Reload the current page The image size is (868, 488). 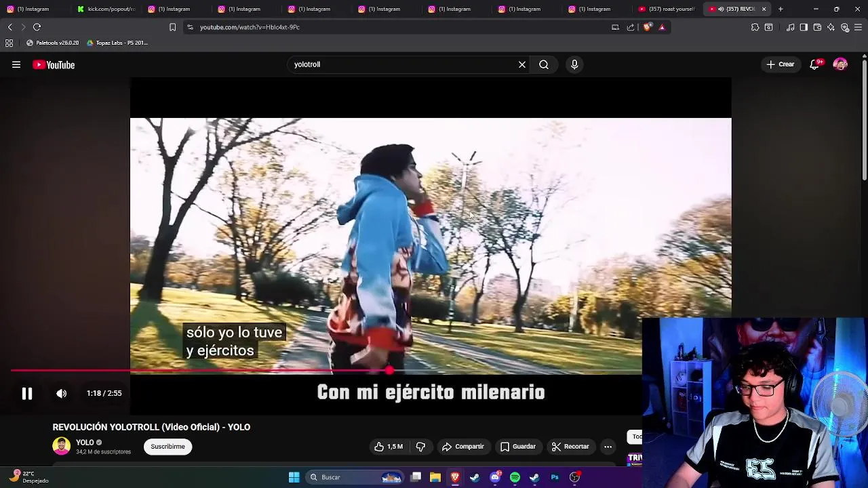coord(37,27)
